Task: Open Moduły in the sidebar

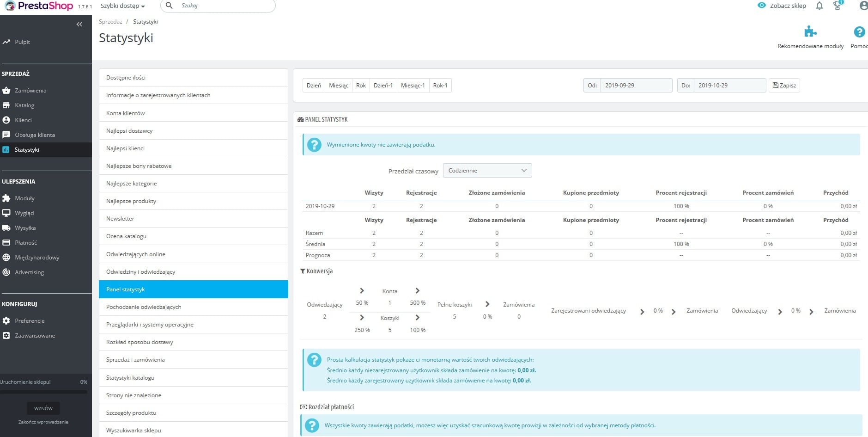Action: 24,198
